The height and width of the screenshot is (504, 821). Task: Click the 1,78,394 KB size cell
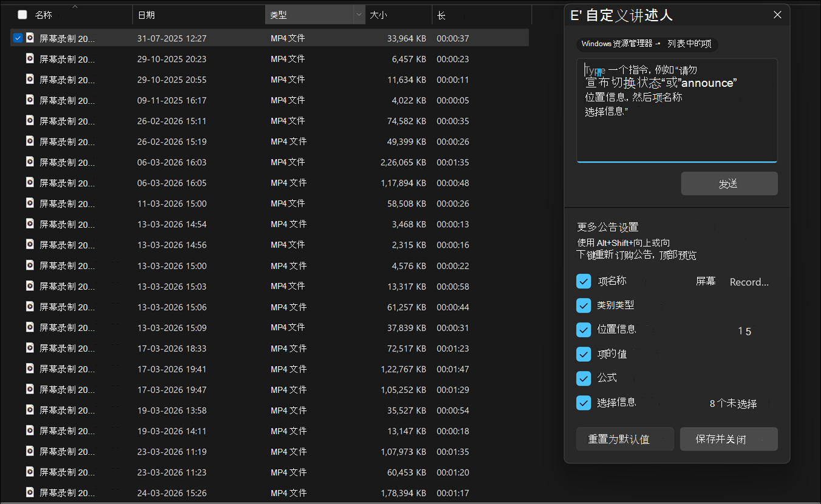[403, 492]
